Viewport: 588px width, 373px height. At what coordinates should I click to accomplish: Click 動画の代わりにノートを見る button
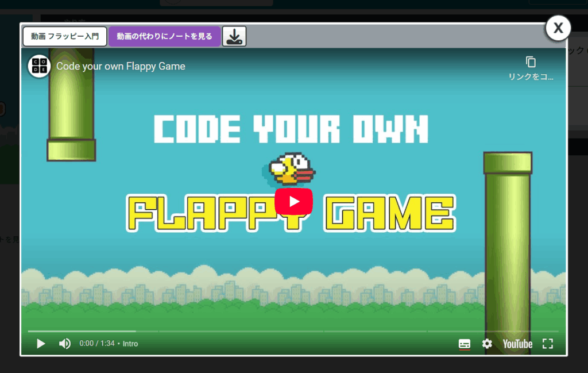click(165, 36)
